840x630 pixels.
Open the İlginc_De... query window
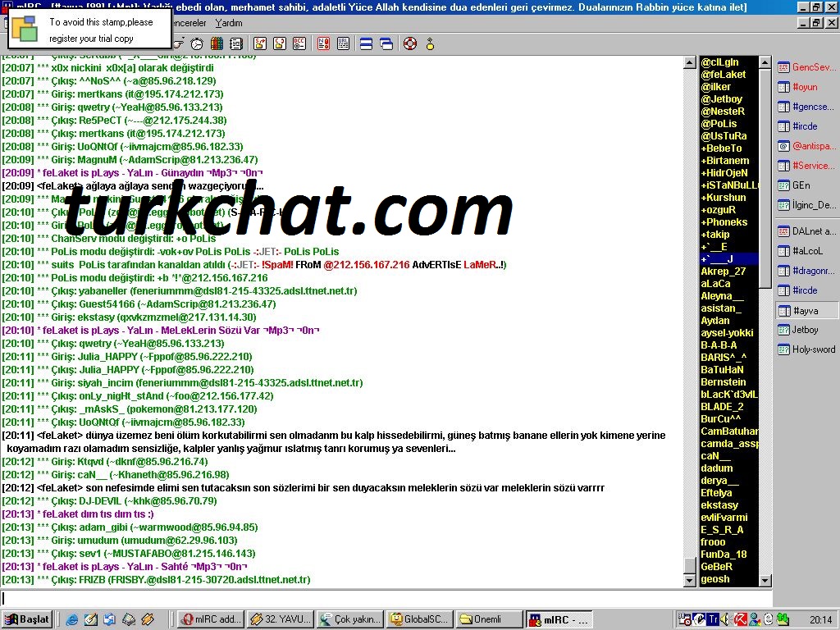click(806, 205)
